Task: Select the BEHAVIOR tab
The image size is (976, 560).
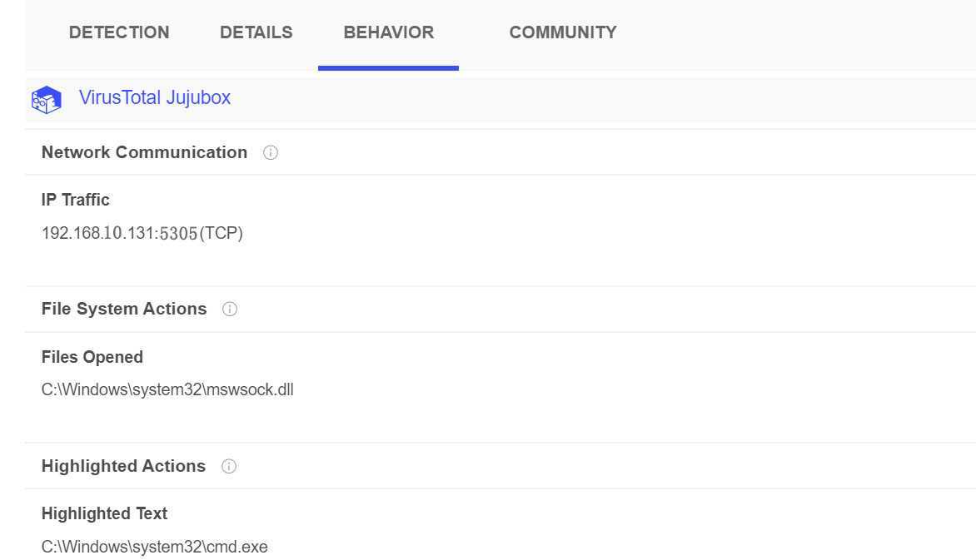Action: point(388,32)
